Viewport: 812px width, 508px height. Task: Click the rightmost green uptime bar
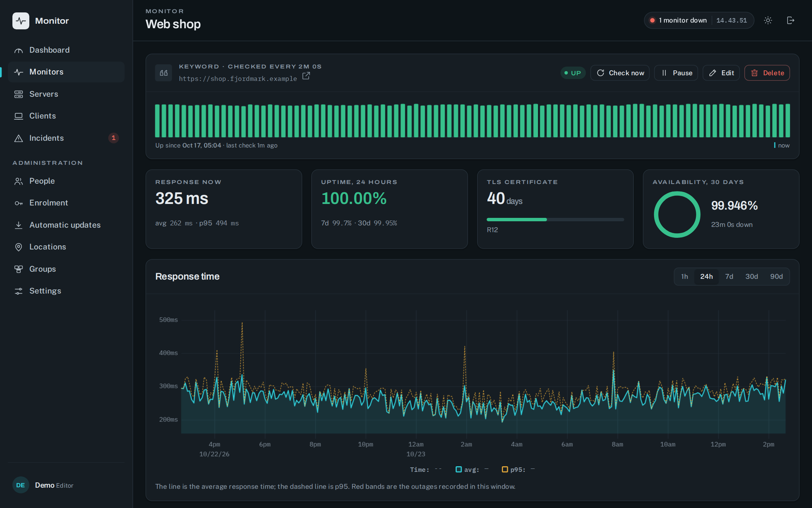coord(787,120)
